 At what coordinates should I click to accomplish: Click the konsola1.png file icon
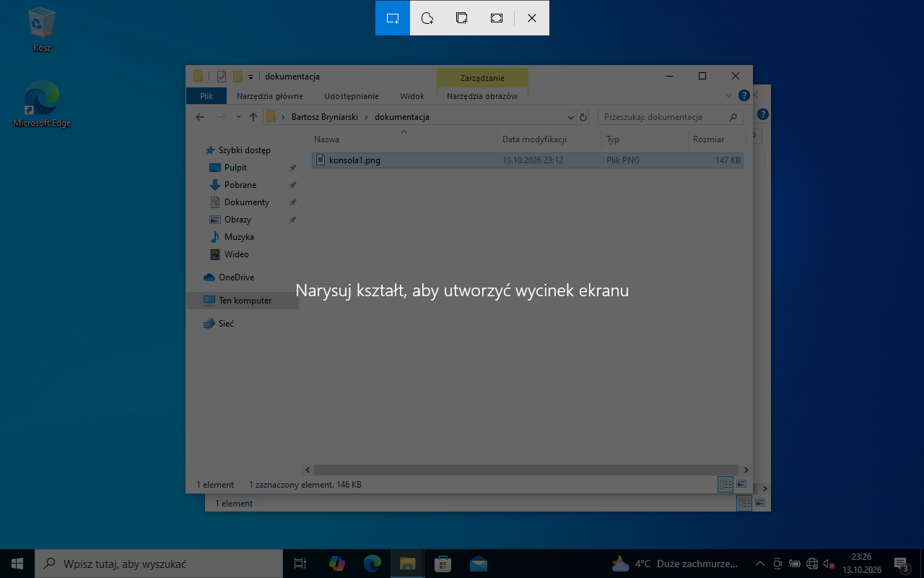[x=321, y=160]
